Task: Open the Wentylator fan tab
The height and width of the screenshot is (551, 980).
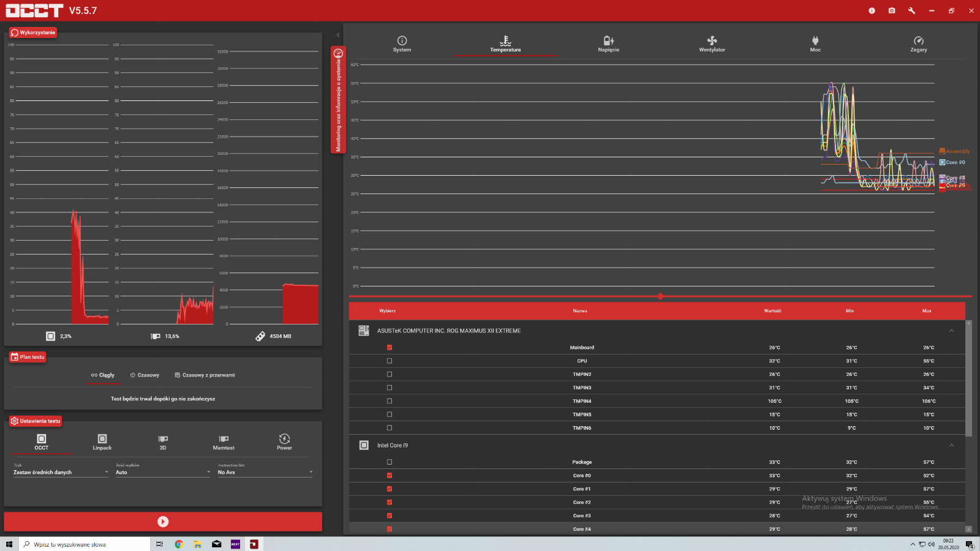Action: coord(712,44)
